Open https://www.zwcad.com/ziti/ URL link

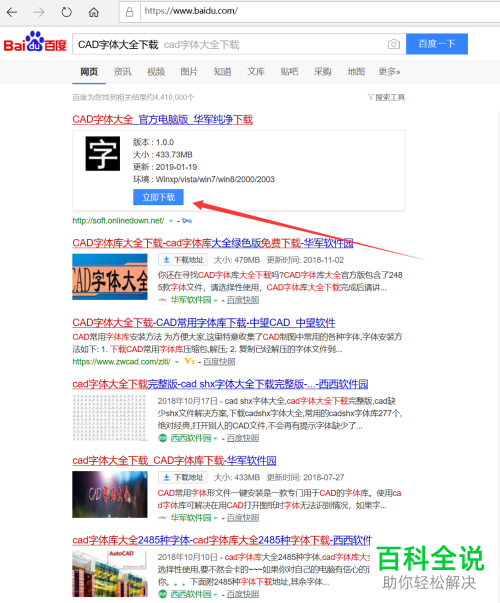point(122,361)
